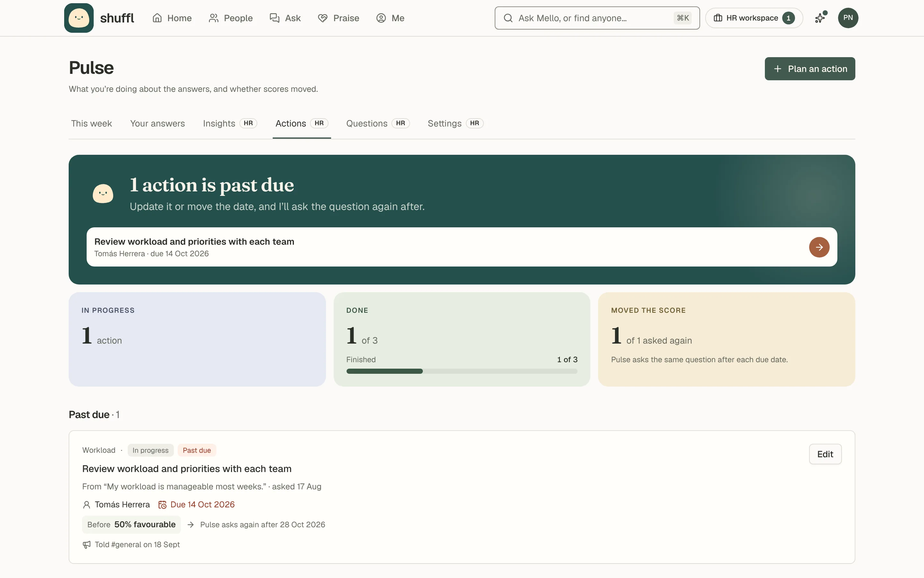924x578 pixels.
Task: Switch to the Your answers tab
Action: click(x=157, y=124)
